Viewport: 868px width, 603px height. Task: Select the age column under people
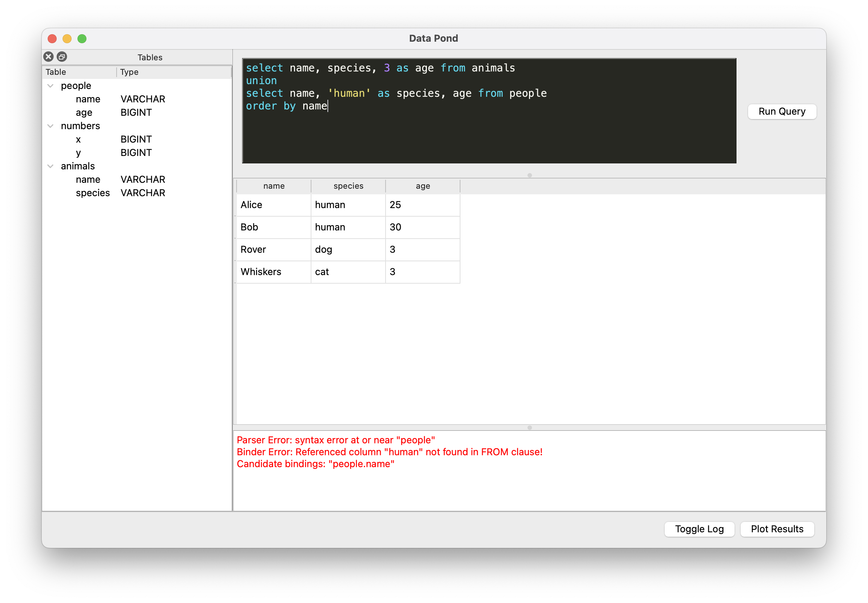(x=84, y=112)
